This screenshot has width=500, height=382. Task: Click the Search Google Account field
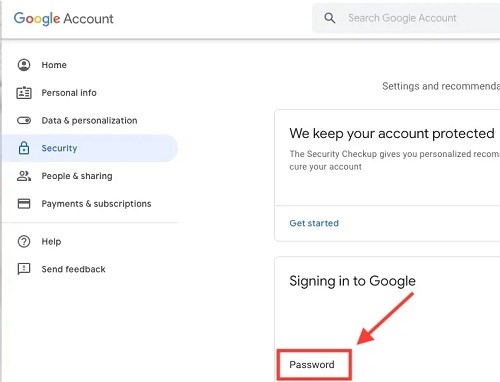[406, 18]
